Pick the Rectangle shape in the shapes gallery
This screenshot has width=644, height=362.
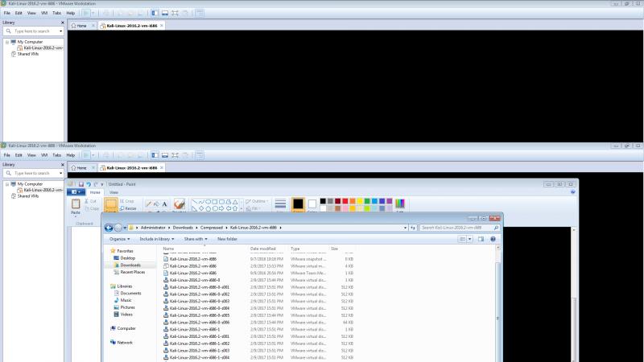pyautogui.click(x=215, y=202)
